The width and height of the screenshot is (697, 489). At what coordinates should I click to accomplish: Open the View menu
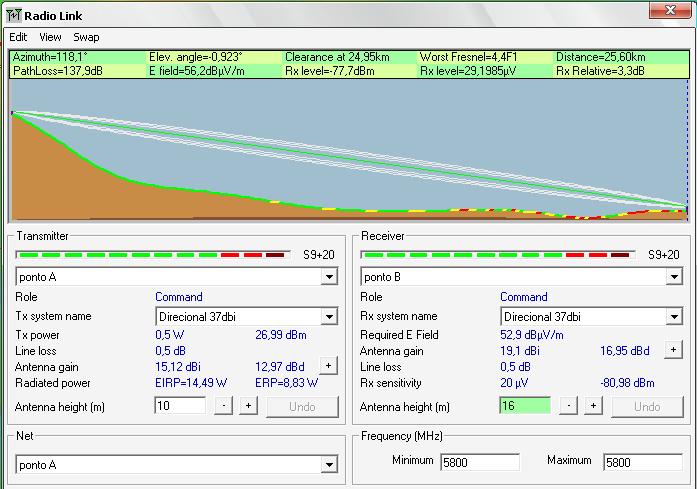[50, 37]
